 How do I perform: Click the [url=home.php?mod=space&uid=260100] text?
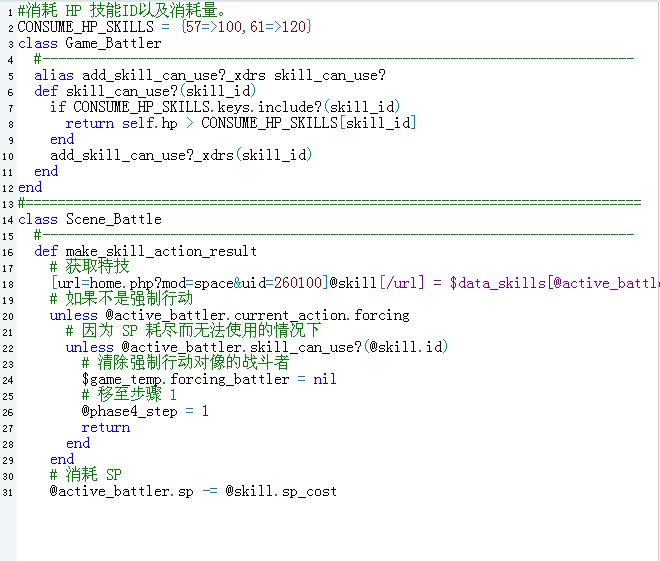(189, 283)
